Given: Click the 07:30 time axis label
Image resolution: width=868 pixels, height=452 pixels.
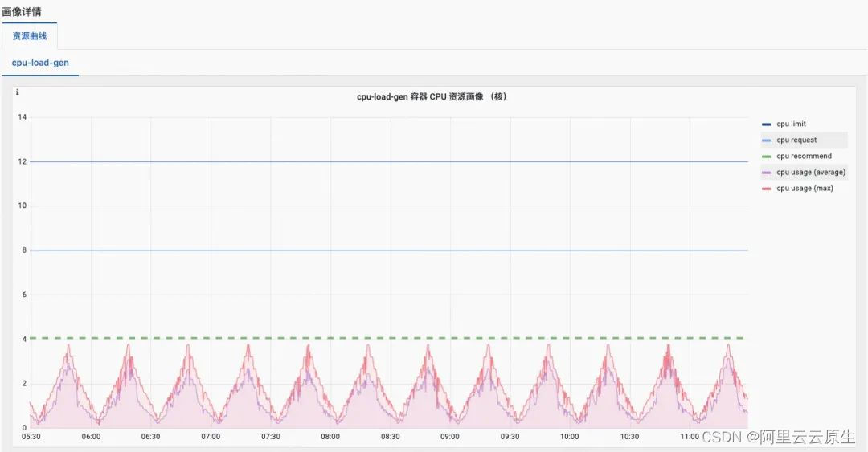Looking at the screenshot, I should (271, 437).
